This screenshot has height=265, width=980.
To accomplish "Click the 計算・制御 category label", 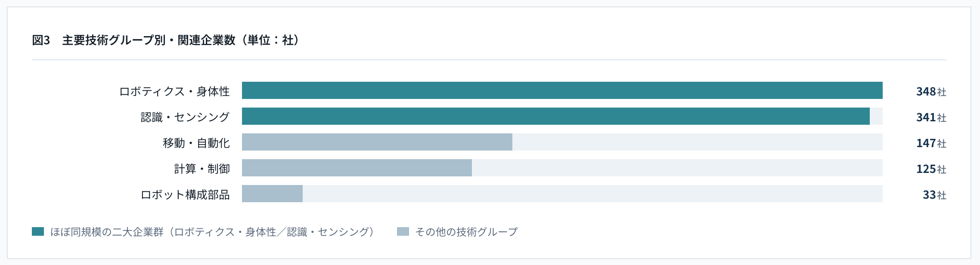I will tap(202, 169).
